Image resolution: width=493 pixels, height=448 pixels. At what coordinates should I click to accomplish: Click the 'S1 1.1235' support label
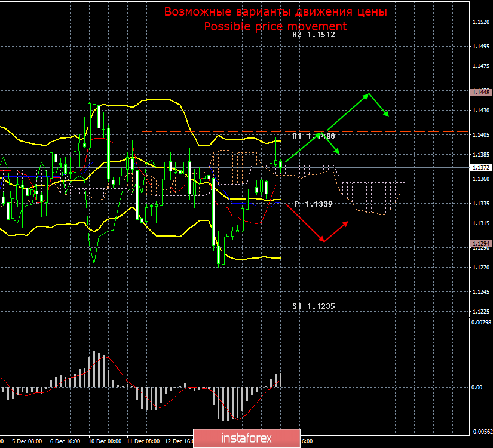314,306
